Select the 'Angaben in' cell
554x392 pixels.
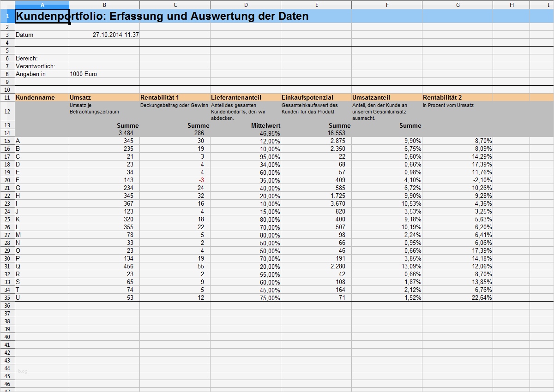coord(42,74)
